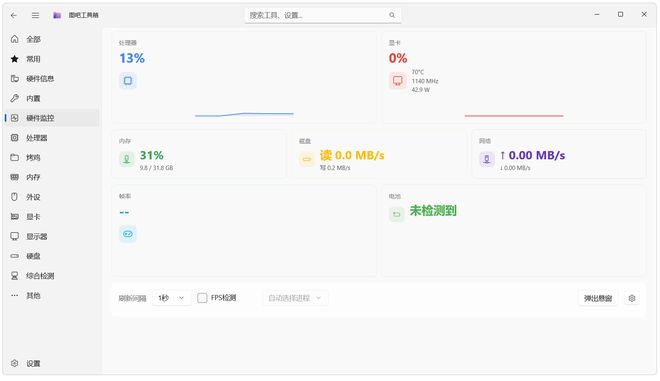
Task: Open the 刷新间隔 1秒 dropdown
Action: [x=171, y=298]
